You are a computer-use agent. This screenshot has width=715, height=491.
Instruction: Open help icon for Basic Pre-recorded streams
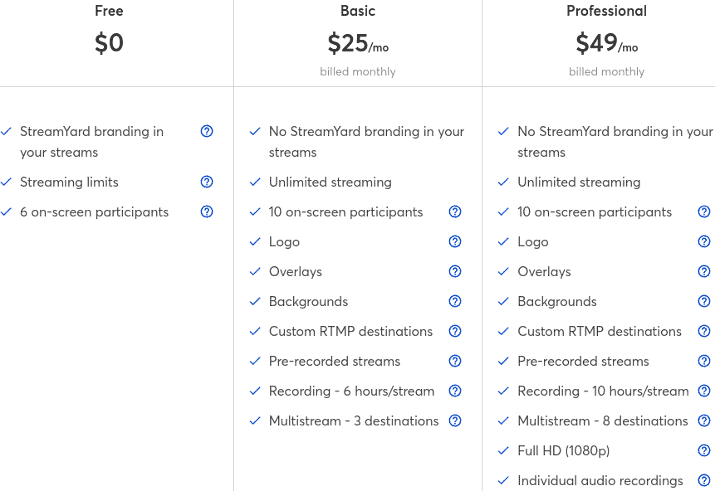coord(455,361)
